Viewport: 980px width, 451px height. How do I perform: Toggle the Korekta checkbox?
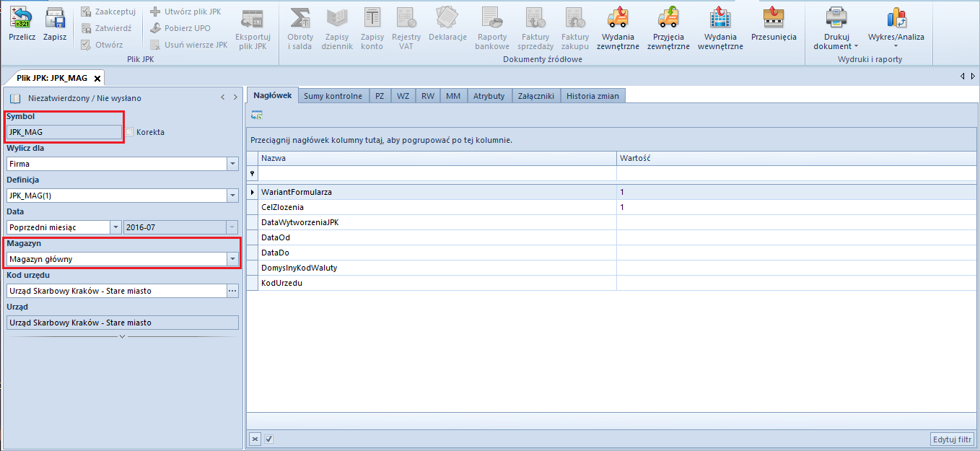click(x=129, y=132)
